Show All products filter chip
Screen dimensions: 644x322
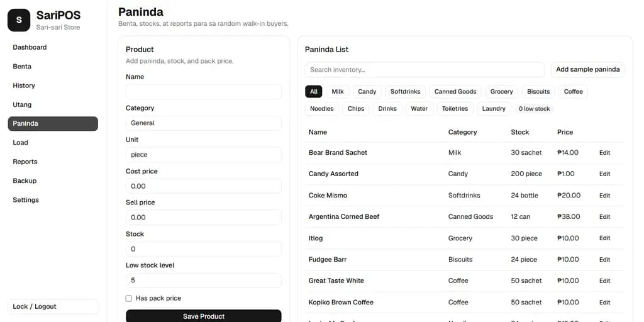coord(314,92)
